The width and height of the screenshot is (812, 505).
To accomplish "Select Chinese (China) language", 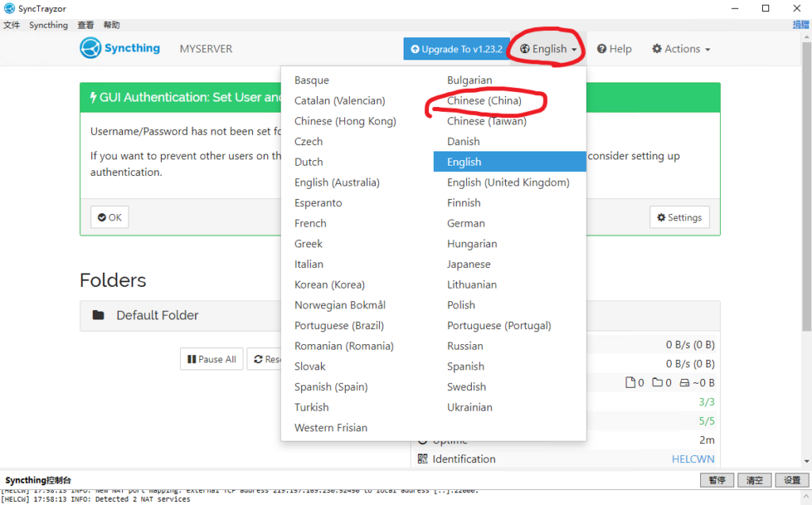I will (x=485, y=101).
